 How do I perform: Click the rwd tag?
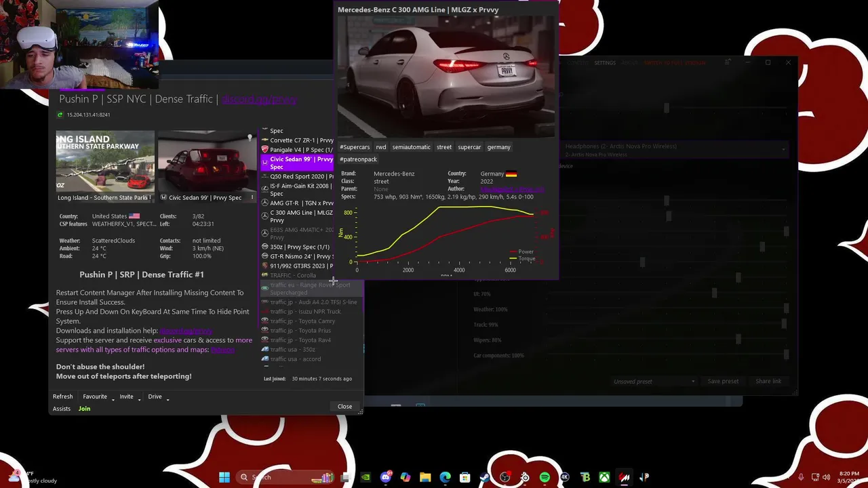click(381, 147)
